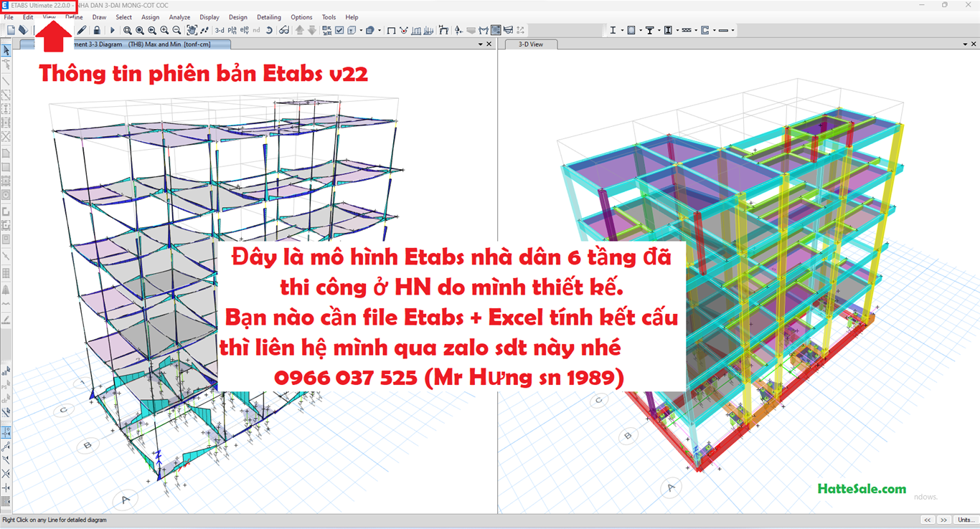The height and width of the screenshot is (529, 980).
Task: Click the status text 'Right Click on any Line'
Action: click(x=55, y=520)
